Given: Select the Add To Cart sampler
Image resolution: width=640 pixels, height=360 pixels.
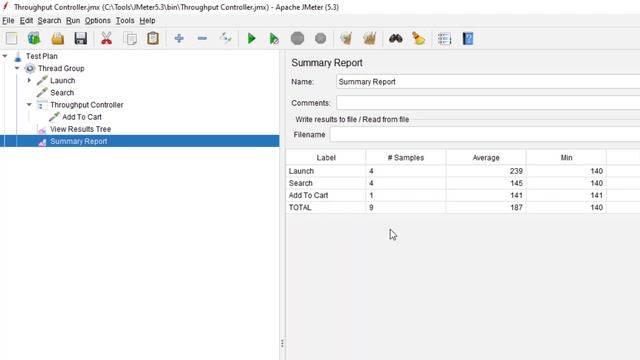Looking at the screenshot, I should (82, 117).
